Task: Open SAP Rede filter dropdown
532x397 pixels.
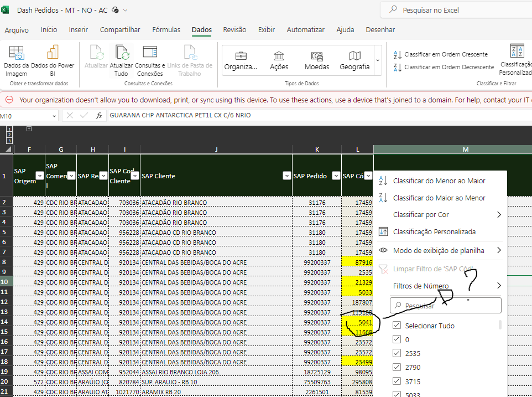Action: tap(103, 176)
